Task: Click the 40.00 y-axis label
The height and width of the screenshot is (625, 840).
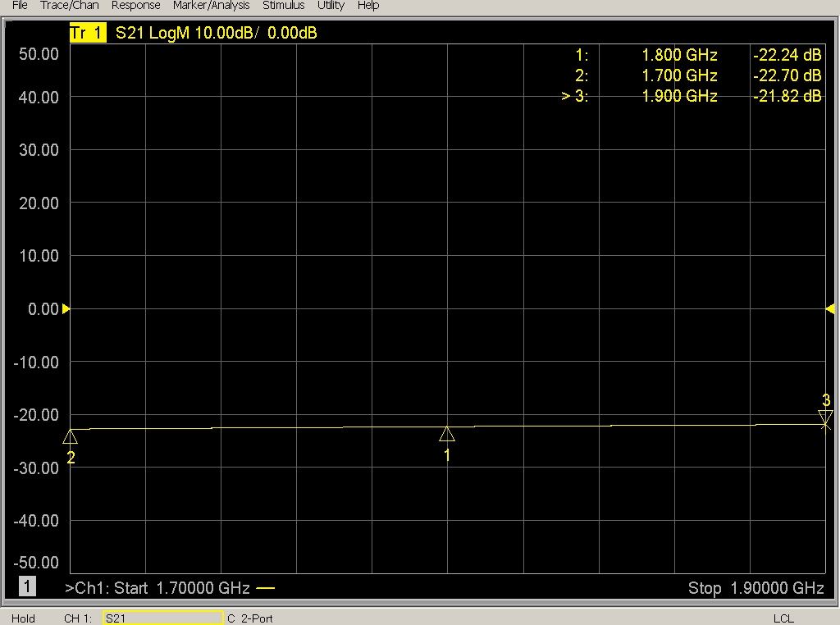Action: [x=39, y=98]
